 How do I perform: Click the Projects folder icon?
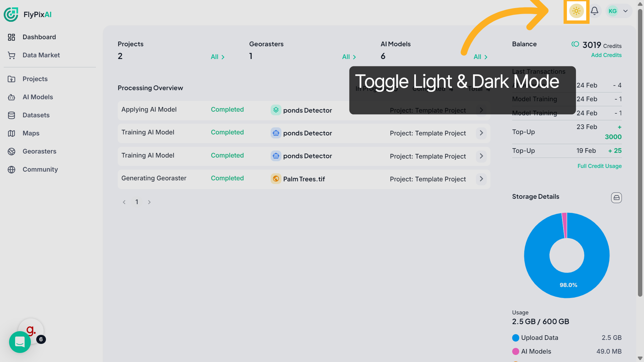coord(11,79)
